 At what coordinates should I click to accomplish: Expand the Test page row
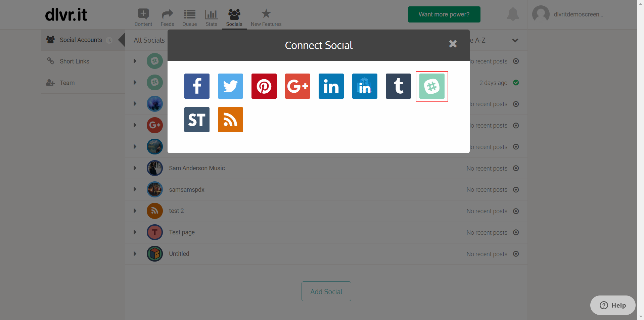[135, 232]
